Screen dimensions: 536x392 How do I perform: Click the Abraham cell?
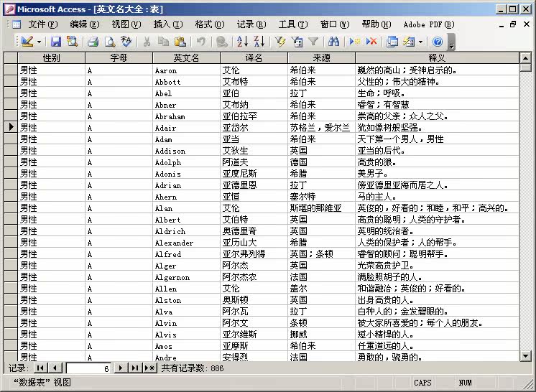[x=187, y=116]
